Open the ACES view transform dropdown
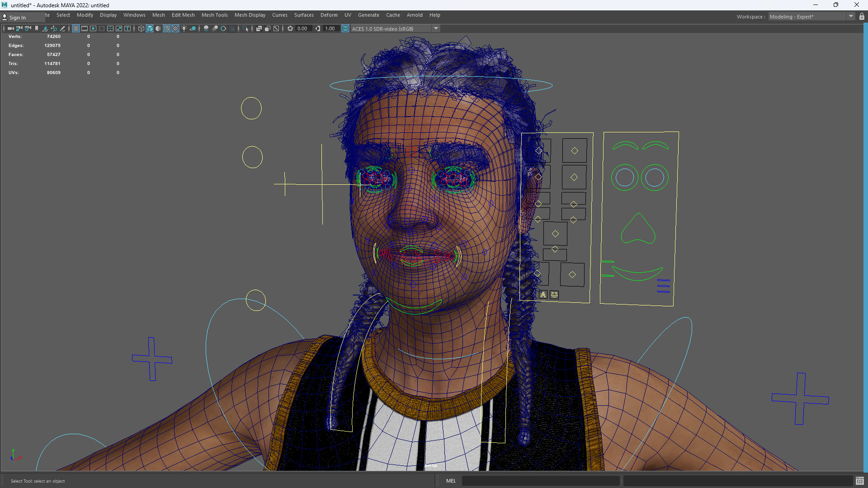The image size is (868, 488). 436,28
